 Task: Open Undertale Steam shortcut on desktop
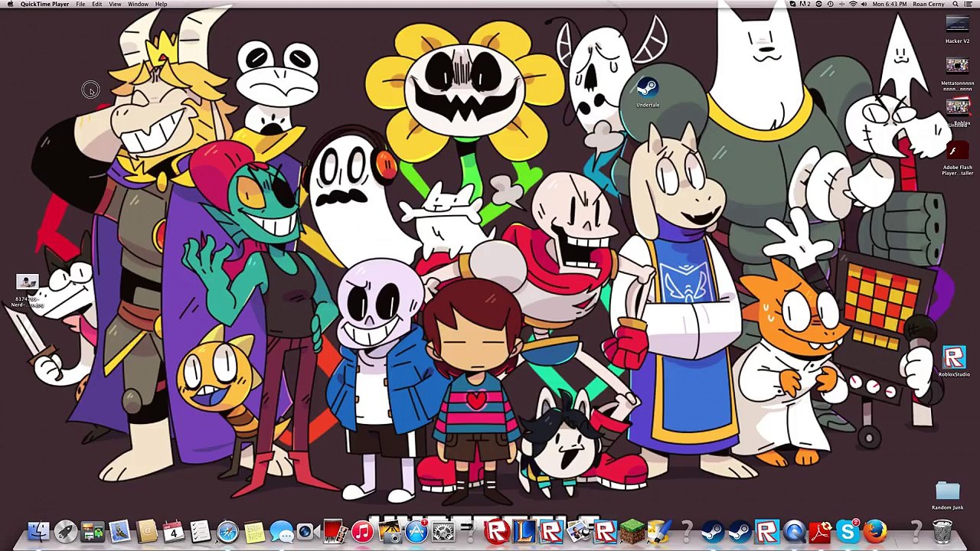tap(647, 92)
